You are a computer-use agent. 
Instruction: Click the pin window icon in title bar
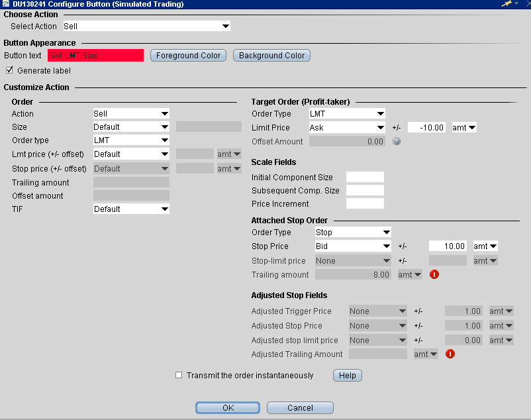(x=508, y=4)
